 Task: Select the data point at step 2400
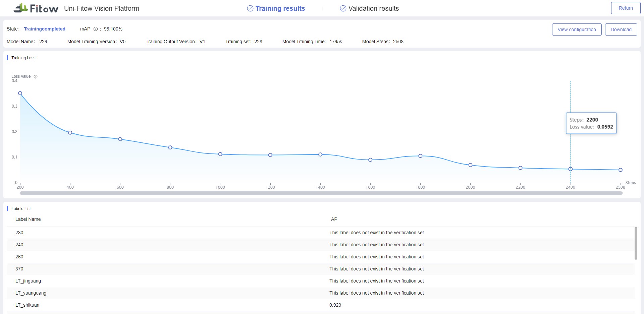tap(571, 169)
